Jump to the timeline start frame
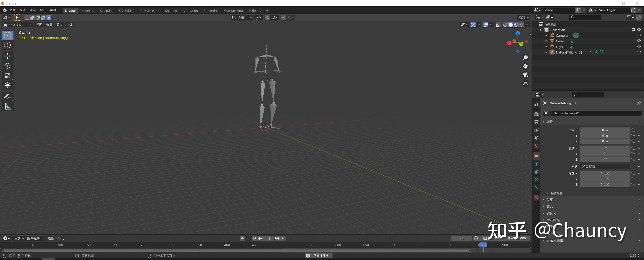644x260 pixels. click(255, 238)
